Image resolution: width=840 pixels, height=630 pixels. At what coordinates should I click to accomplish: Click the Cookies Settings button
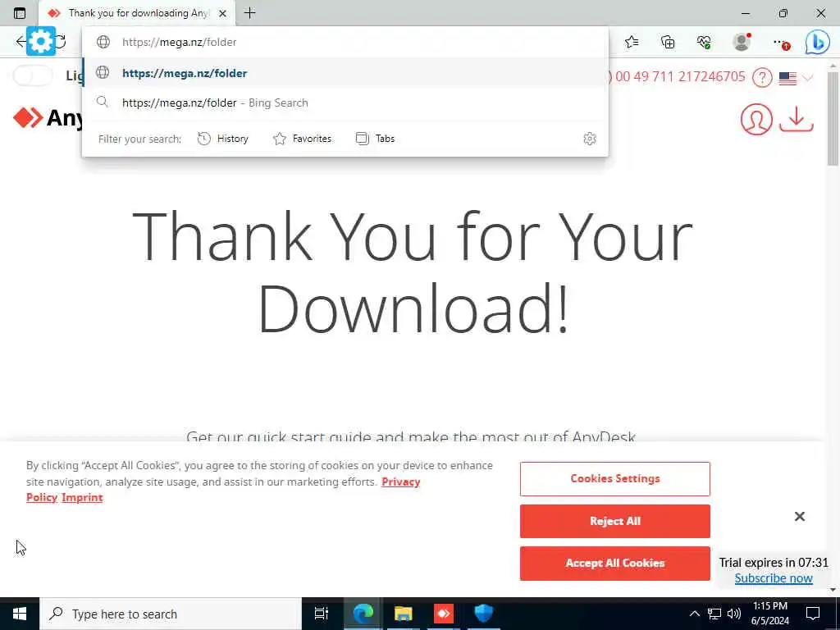click(615, 478)
